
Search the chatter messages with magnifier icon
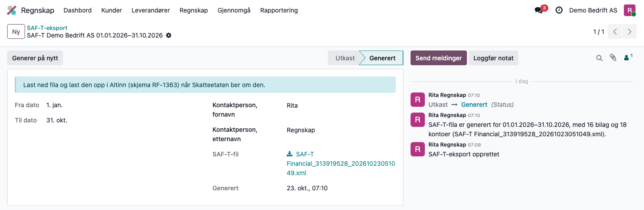tap(599, 58)
